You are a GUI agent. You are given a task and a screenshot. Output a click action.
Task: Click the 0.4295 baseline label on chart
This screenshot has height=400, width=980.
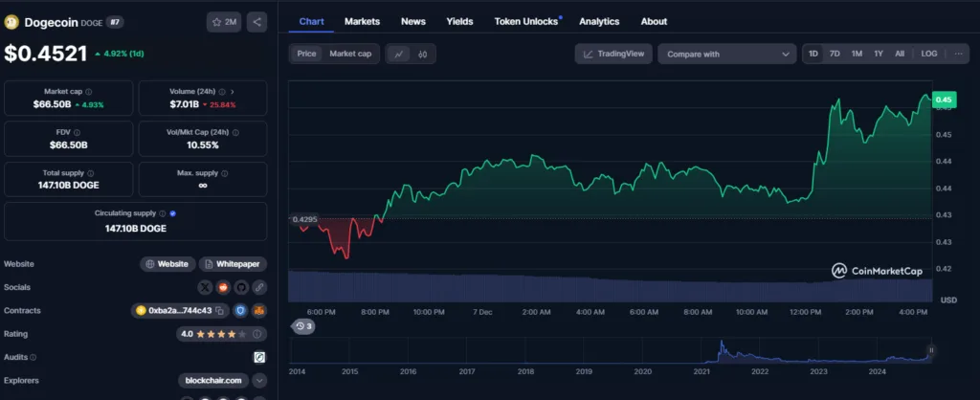304,219
